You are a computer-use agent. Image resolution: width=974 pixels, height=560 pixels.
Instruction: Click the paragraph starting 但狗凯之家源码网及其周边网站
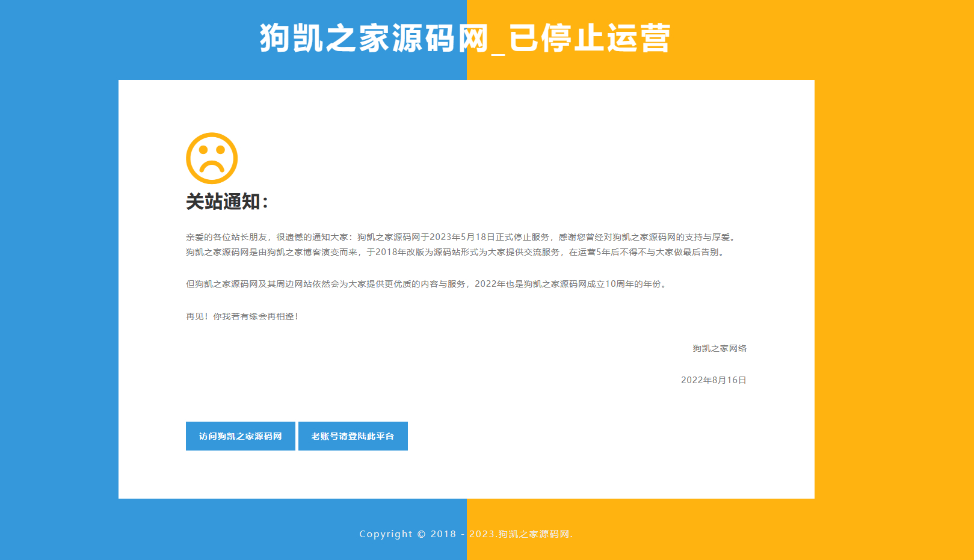428,284
